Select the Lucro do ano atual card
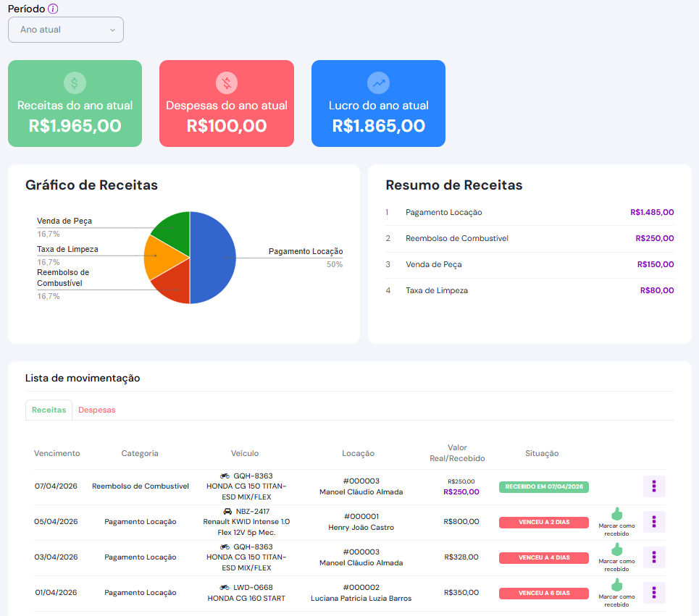 tap(379, 104)
